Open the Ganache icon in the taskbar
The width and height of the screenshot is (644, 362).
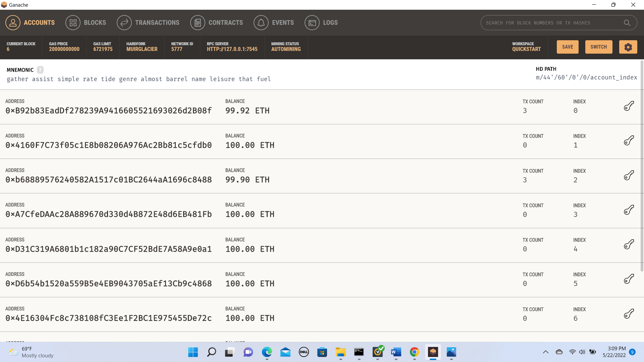pos(433,353)
